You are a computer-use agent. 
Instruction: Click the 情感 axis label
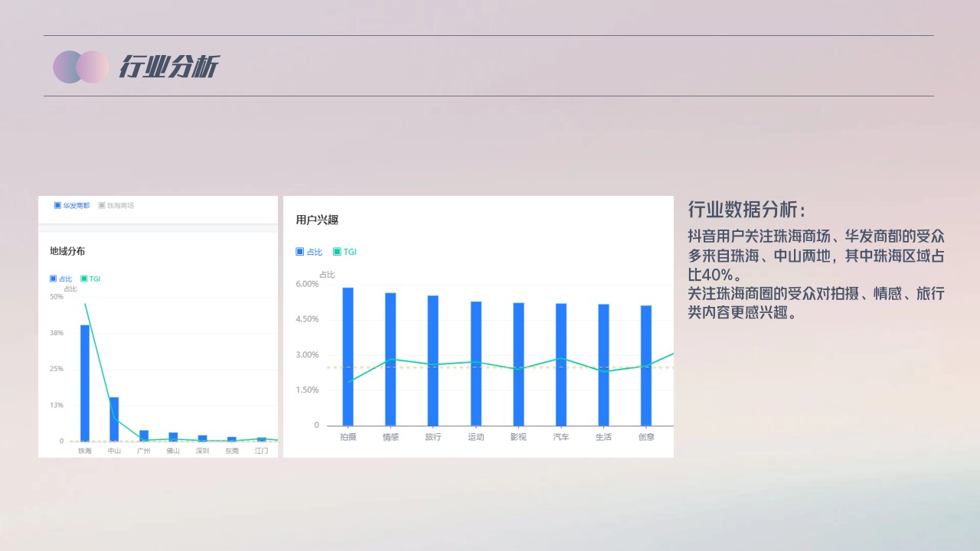(x=390, y=437)
